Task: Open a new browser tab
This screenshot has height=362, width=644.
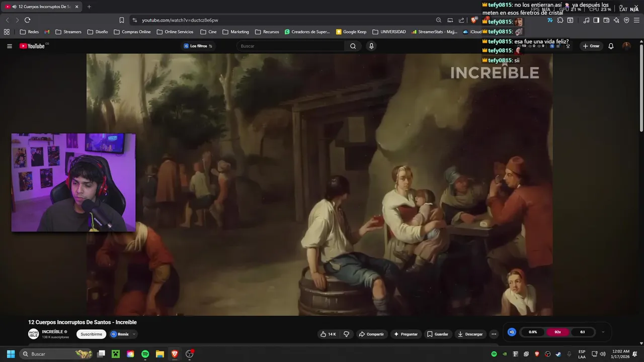Action: coord(89,7)
